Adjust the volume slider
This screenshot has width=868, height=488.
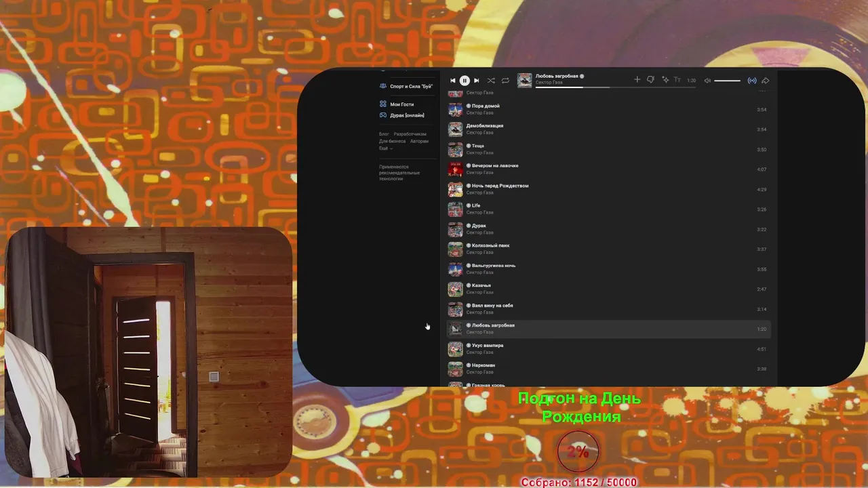coord(728,81)
